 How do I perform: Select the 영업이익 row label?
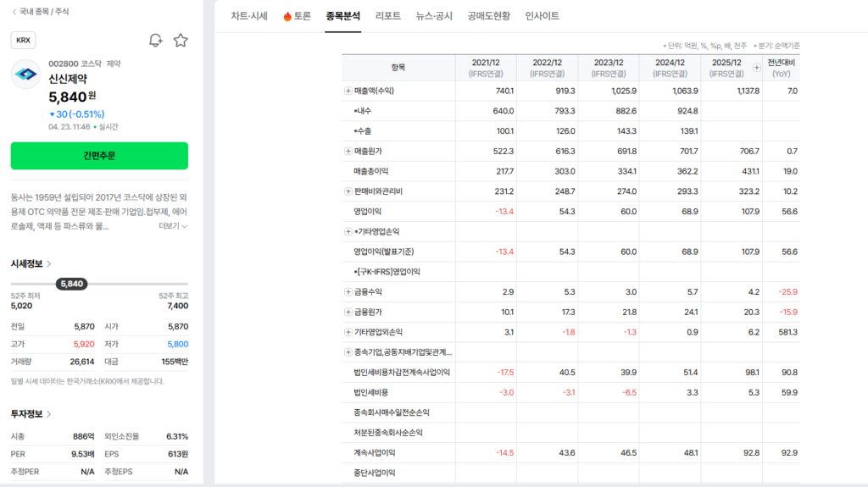[368, 212]
